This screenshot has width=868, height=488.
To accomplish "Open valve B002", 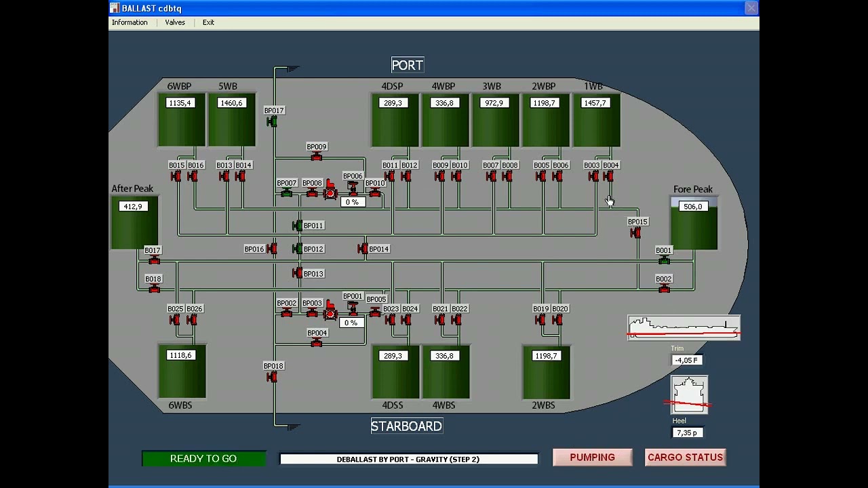I will pyautogui.click(x=664, y=289).
